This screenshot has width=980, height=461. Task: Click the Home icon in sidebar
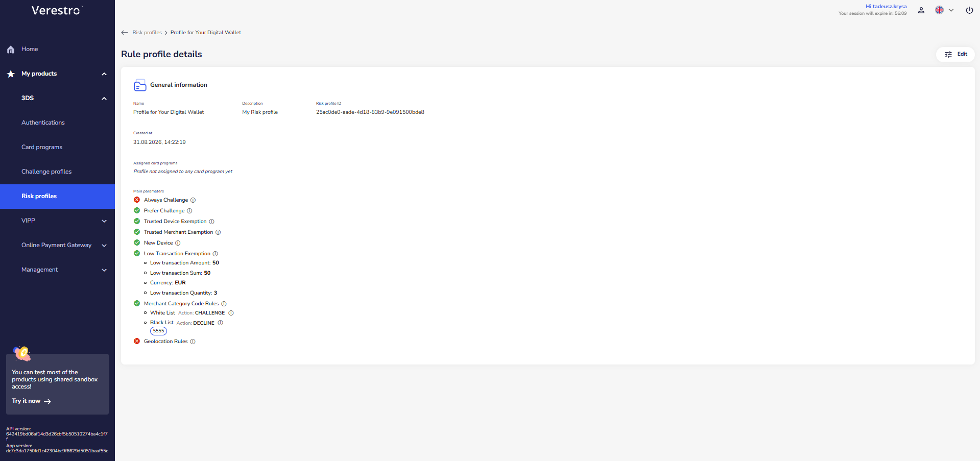(x=11, y=50)
